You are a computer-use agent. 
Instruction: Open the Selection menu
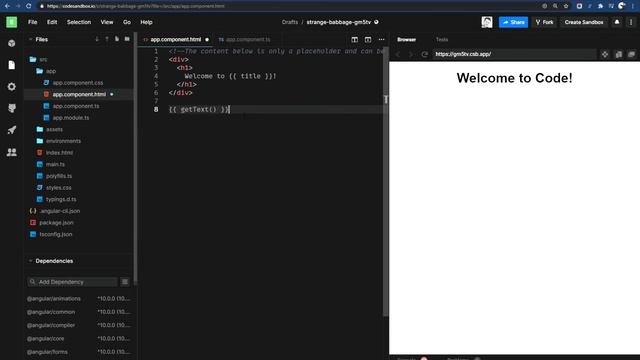(79, 22)
